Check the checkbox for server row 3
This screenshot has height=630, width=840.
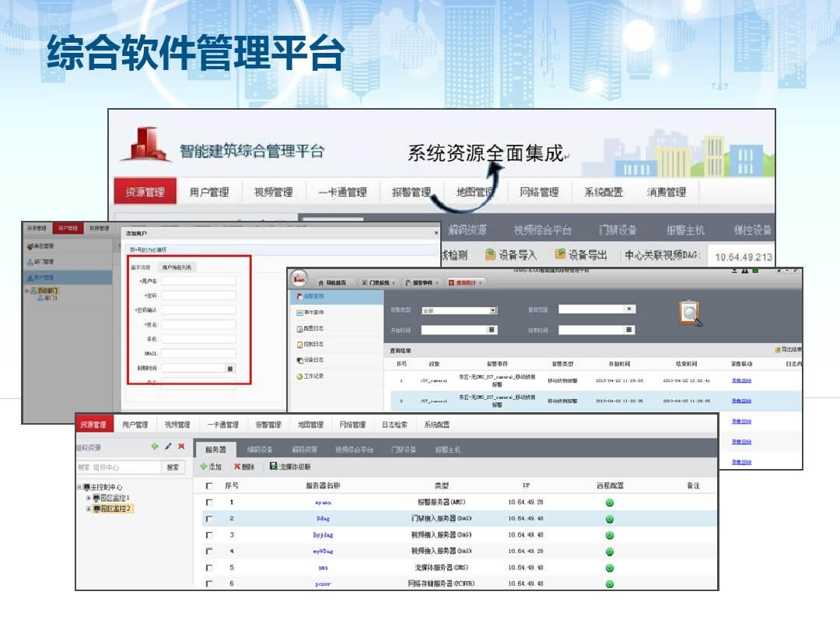pyautogui.click(x=209, y=534)
